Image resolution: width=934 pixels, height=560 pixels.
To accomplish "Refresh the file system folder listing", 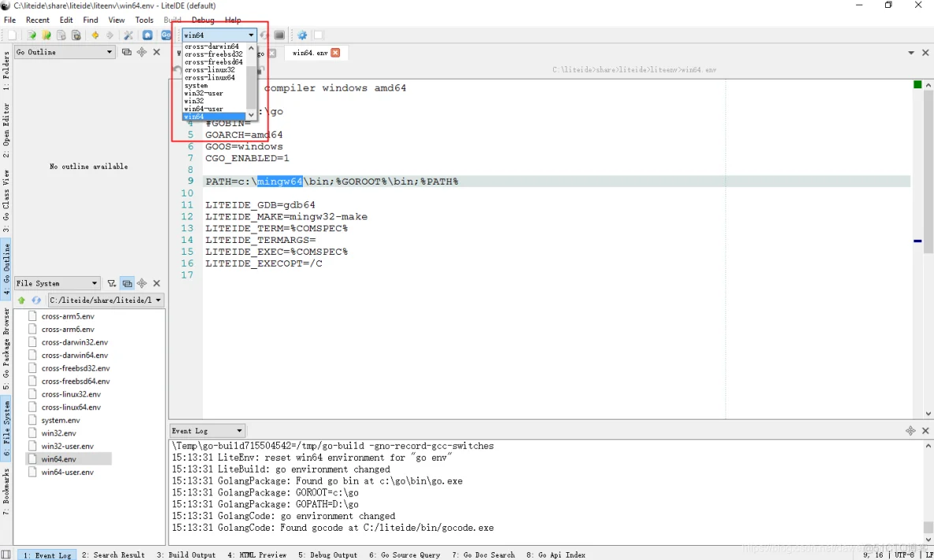I will (x=36, y=301).
